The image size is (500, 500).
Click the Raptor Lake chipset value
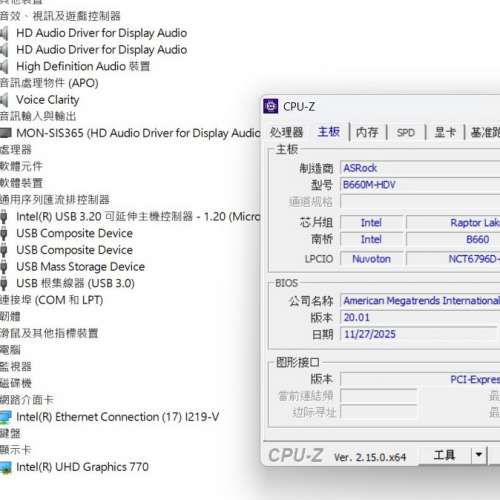453,223
